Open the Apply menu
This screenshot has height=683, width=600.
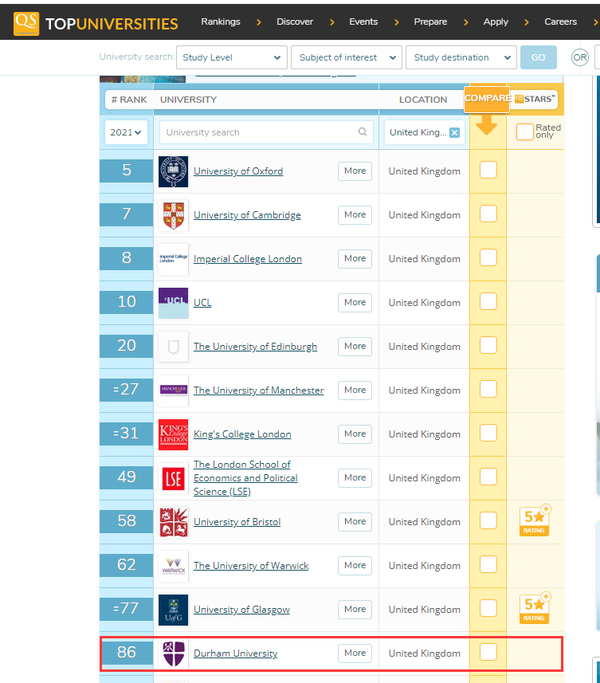tap(495, 22)
